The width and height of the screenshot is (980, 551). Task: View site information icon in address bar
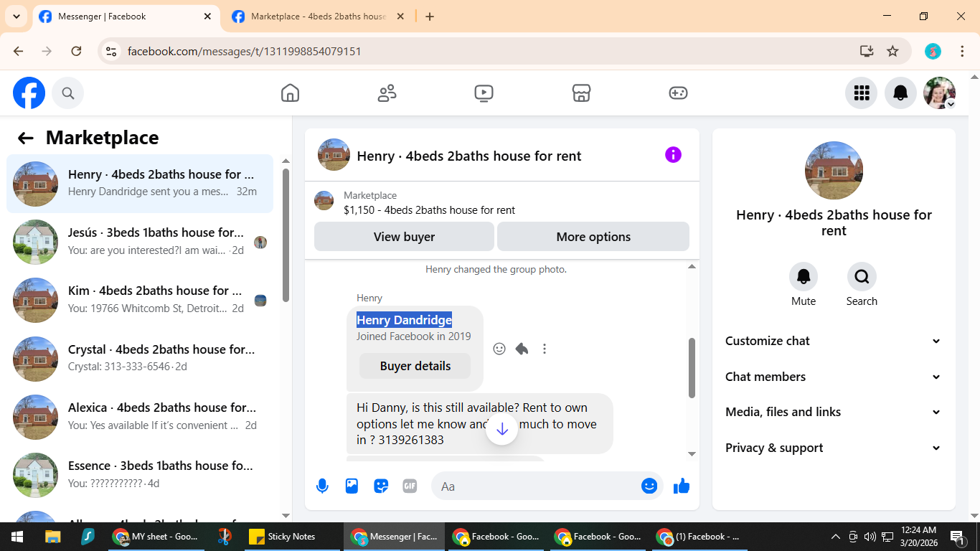click(x=110, y=51)
